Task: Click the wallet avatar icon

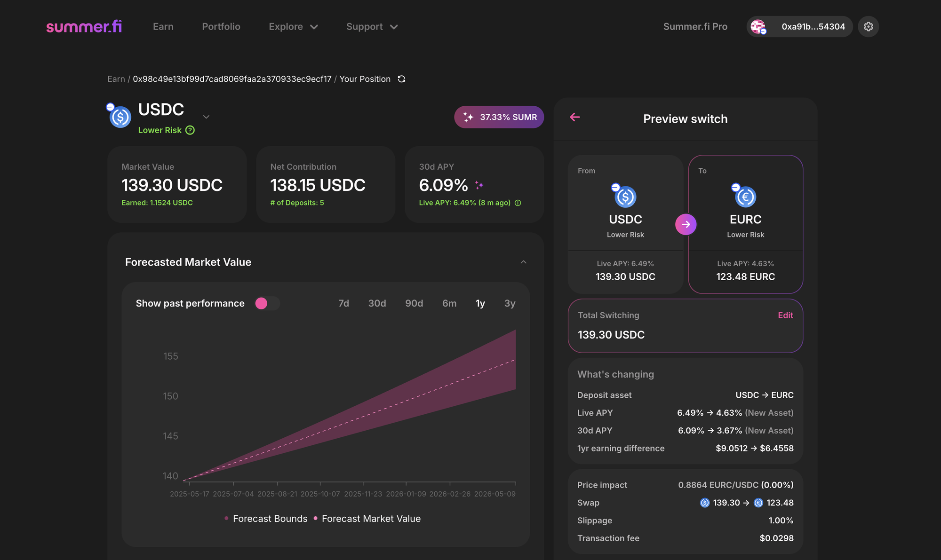Action: click(x=758, y=27)
